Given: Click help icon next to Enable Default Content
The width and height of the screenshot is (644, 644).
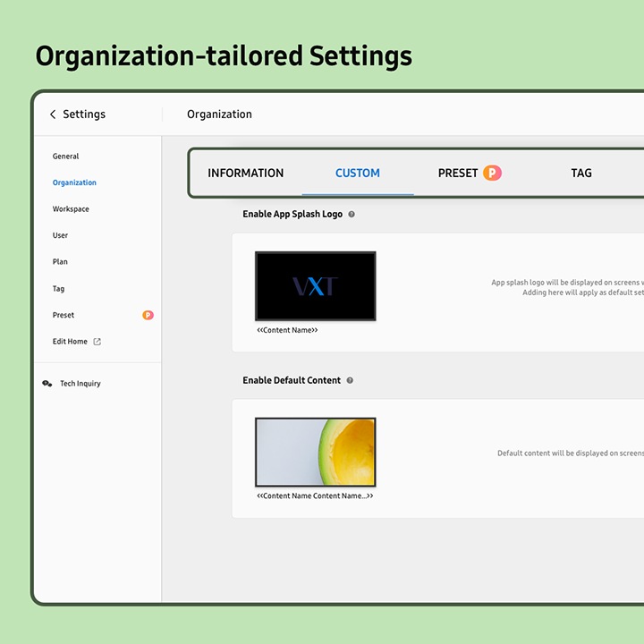Looking at the screenshot, I should pos(350,380).
